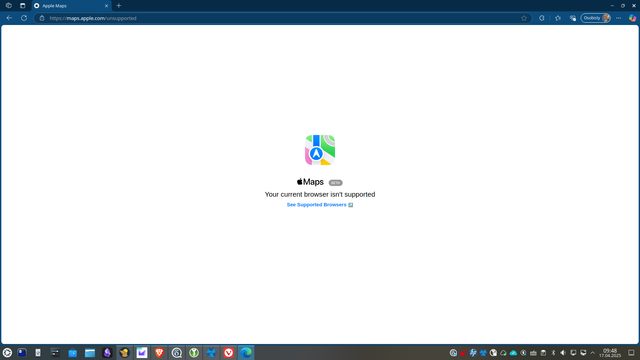This screenshot has width=640, height=360.
Task: Switch to Microsoft Edge in taskbar
Action: [246, 353]
